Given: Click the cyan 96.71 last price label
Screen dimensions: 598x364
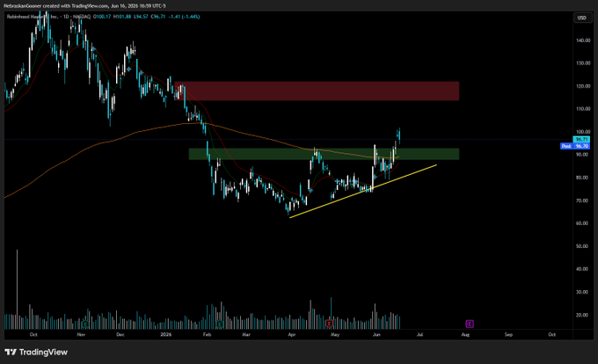Looking at the screenshot, I should pyautogui.click(x=581, y=140).
